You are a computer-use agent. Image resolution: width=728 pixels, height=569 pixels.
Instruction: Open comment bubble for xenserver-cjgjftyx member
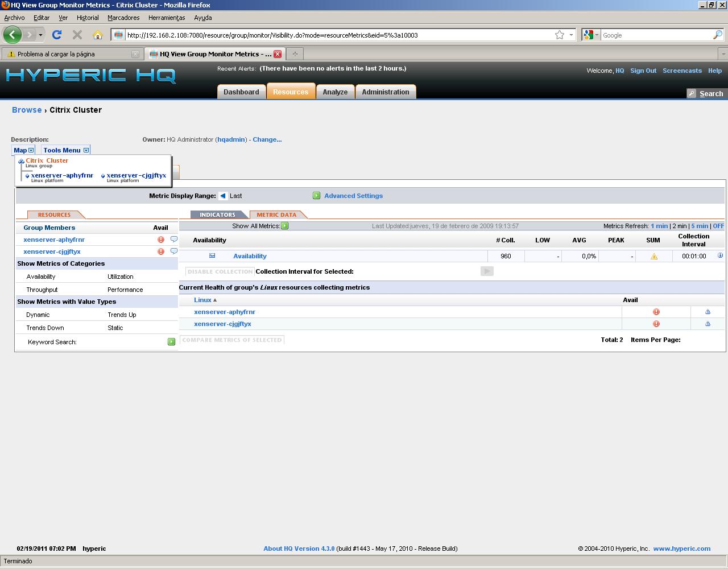[174, 251]
